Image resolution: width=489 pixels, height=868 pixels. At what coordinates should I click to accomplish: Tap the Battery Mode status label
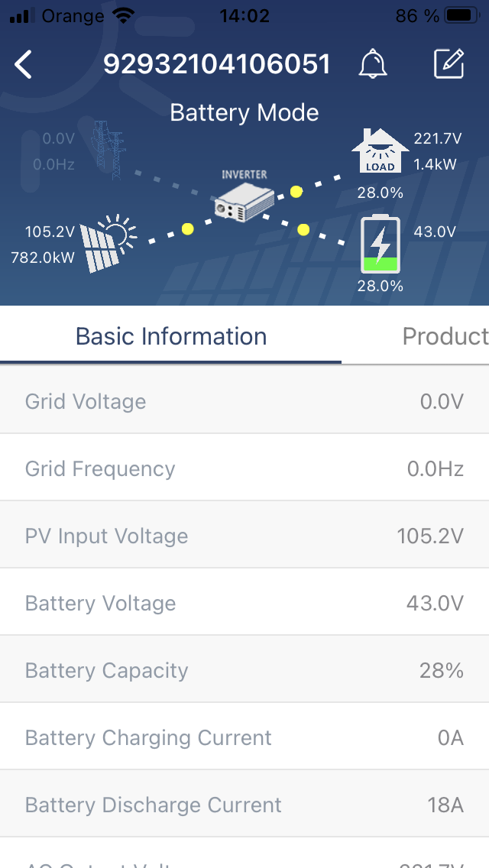[x=244, y=113]
